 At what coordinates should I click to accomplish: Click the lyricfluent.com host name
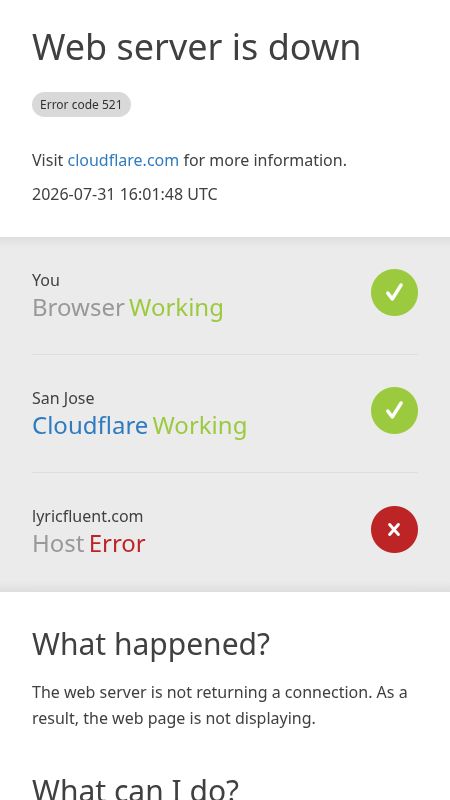click(x=87, y=516)
